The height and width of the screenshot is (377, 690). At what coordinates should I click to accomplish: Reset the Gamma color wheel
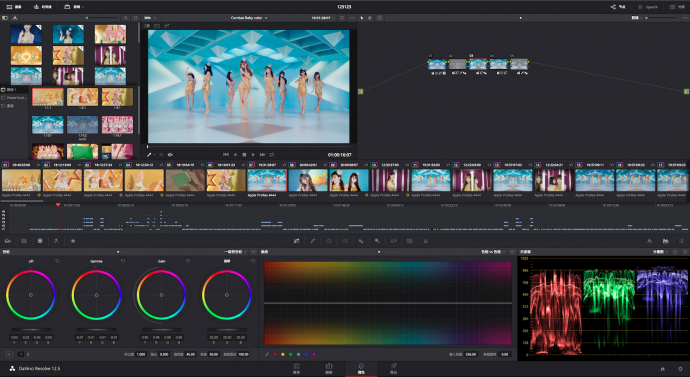122,261
